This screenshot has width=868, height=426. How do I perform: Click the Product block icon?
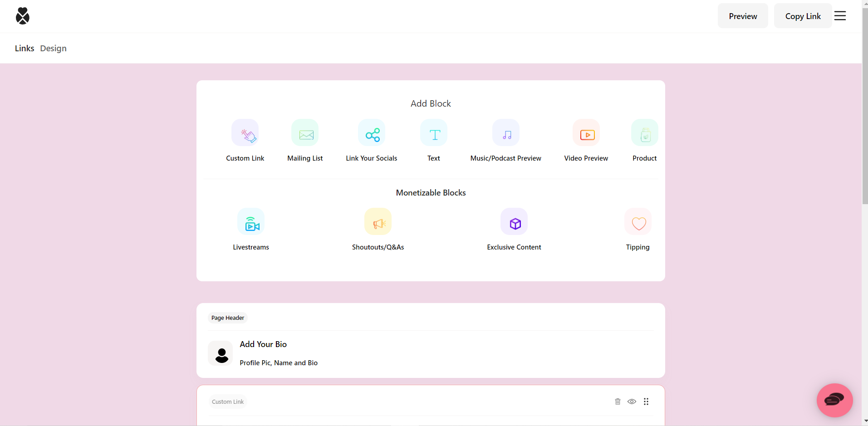645,133
